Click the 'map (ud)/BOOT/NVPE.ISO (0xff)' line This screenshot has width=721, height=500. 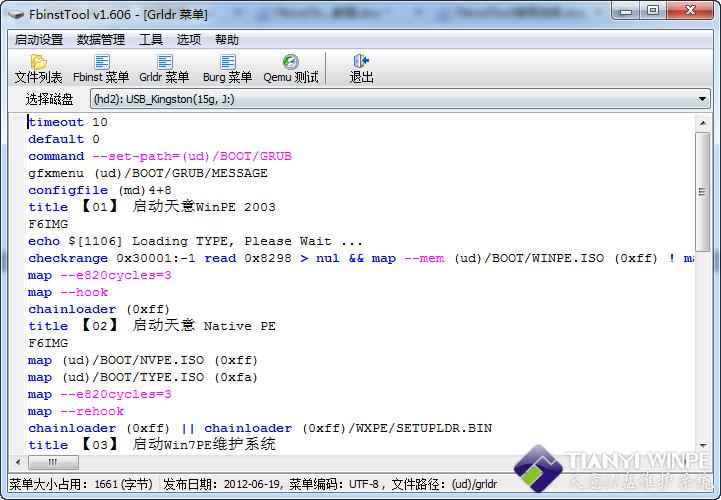(143, 360)
